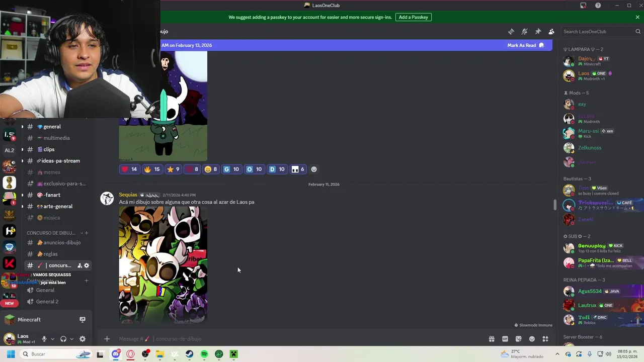This screenshot has height=362, width=644.
Task: Open User Settings gear
Action: click(83, 339)
